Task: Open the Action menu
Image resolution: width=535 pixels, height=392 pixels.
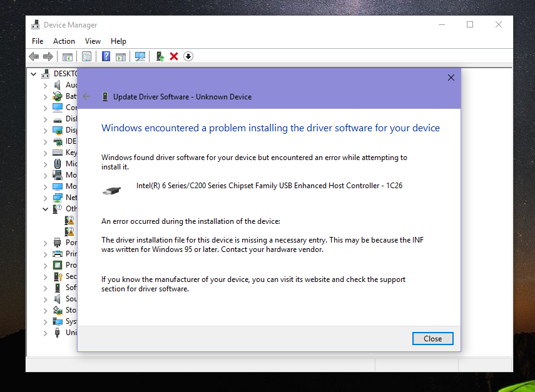Action: click(x=64, y=41)
